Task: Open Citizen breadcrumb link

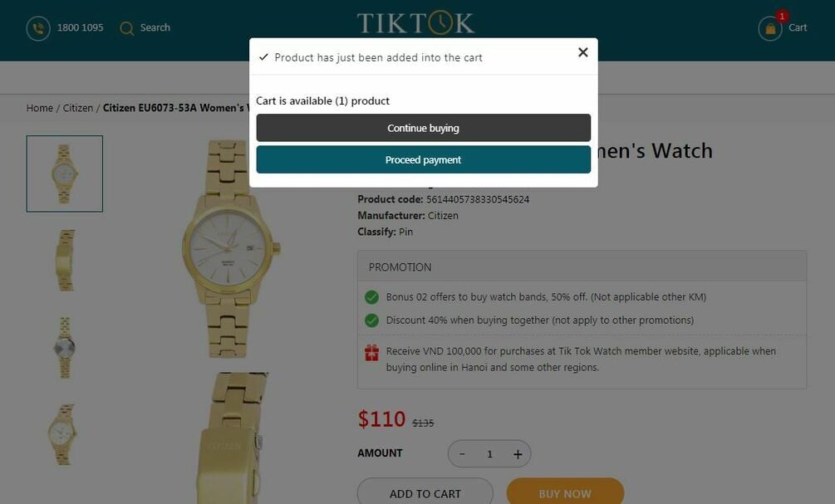Action: (x=78, y=108)
